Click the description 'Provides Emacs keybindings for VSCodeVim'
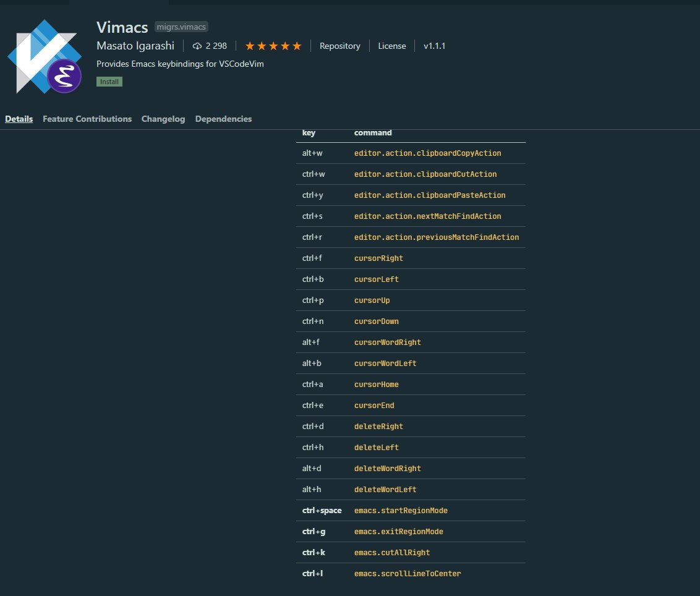Viewport: 700px width, 596px height. coord(180,64)
